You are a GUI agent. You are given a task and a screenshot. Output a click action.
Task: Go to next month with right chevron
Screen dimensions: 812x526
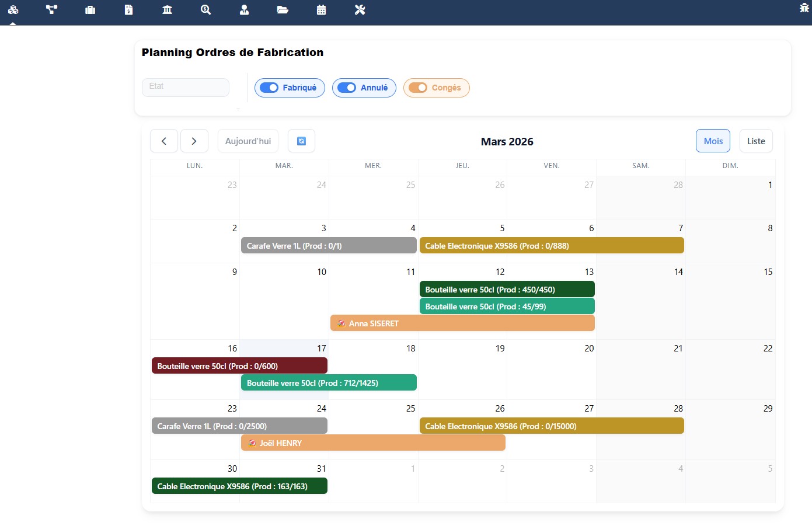[x=194, y=141]
